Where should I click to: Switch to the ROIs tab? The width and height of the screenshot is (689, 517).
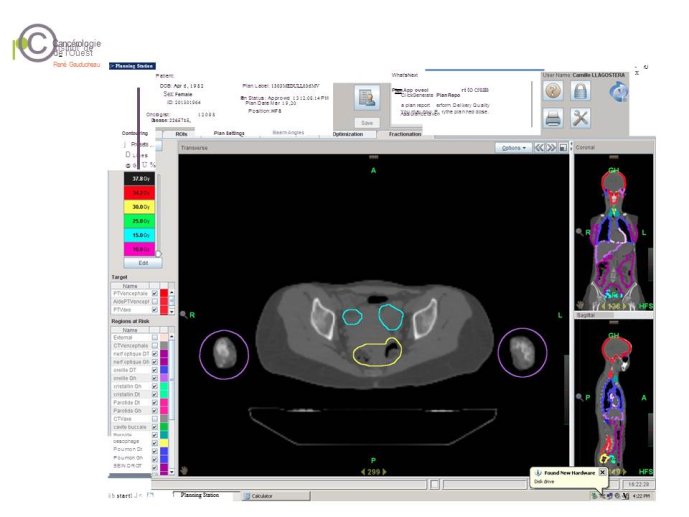pos(181,134)
